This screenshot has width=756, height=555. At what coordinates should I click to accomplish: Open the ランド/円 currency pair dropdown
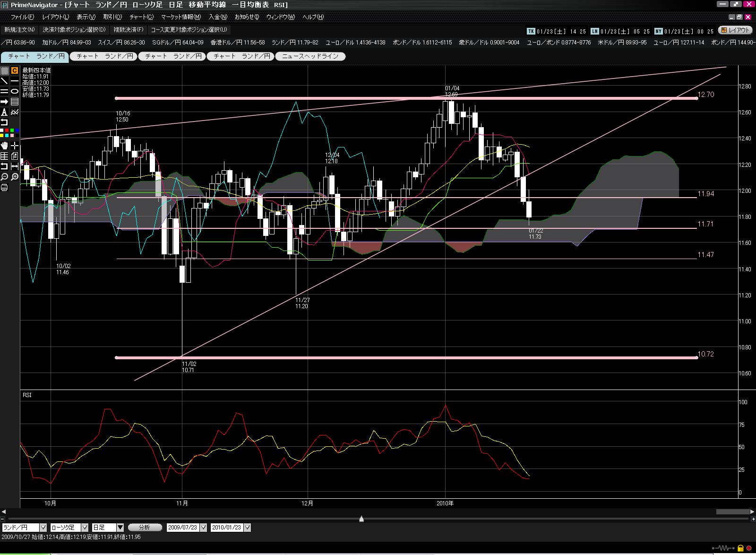click(43, 528)
